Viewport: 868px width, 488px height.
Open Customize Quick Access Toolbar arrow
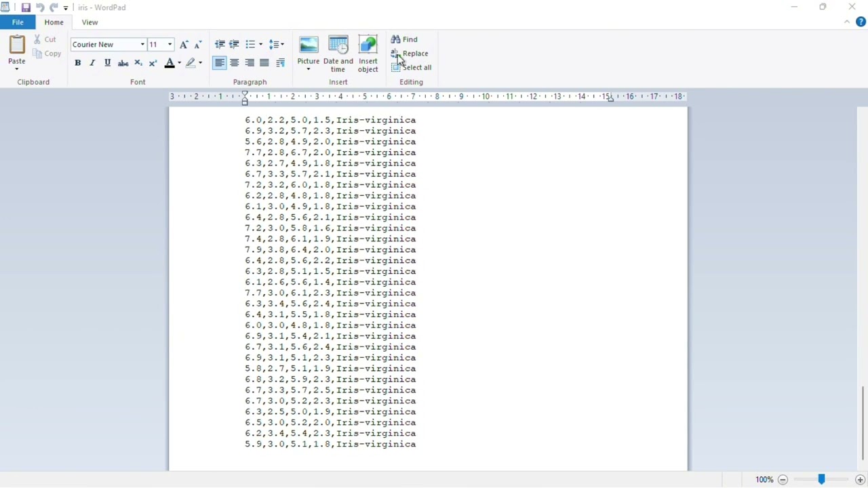coord(66,8)
